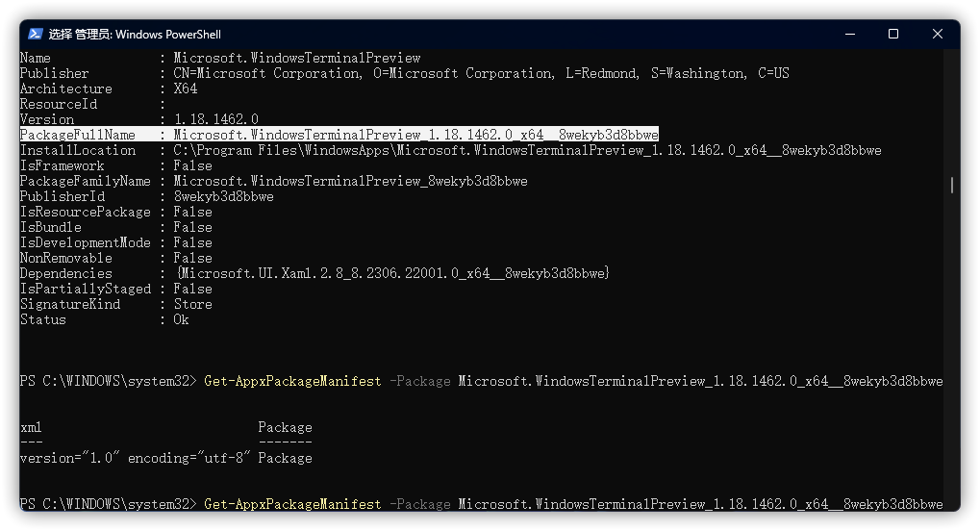Viewport: 980px width, 531px height.
Task: Click the PackageFullName field label
Action: [x=78, y=135]
